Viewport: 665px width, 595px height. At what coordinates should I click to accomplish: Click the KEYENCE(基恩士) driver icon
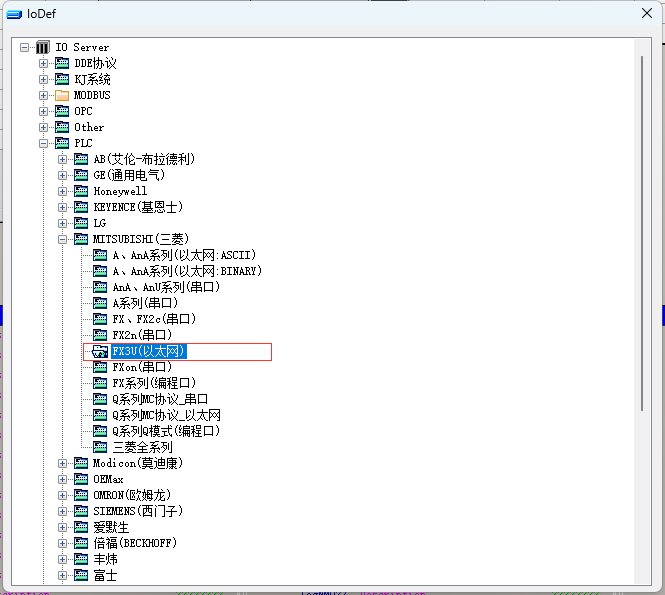click(81, 207)
